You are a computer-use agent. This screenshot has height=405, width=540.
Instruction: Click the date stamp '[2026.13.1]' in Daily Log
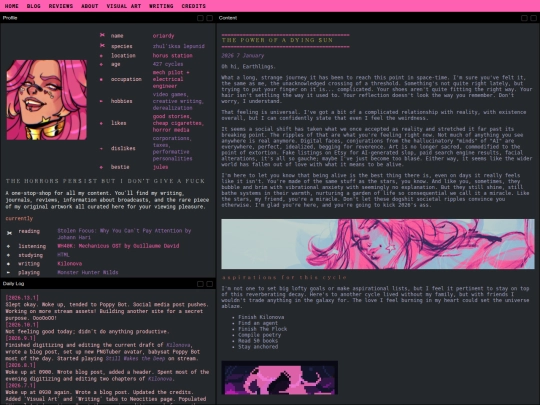[x=22, y=298]
